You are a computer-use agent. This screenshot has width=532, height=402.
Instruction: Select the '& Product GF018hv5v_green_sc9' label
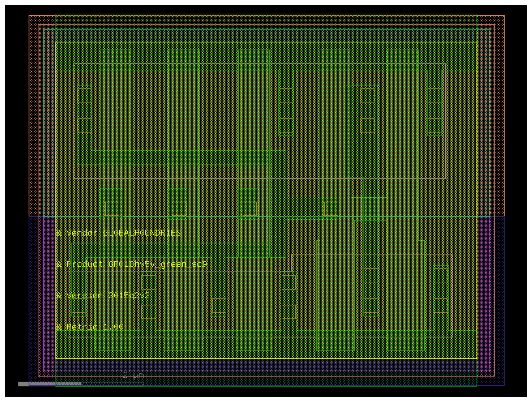(x=131, y=264)
